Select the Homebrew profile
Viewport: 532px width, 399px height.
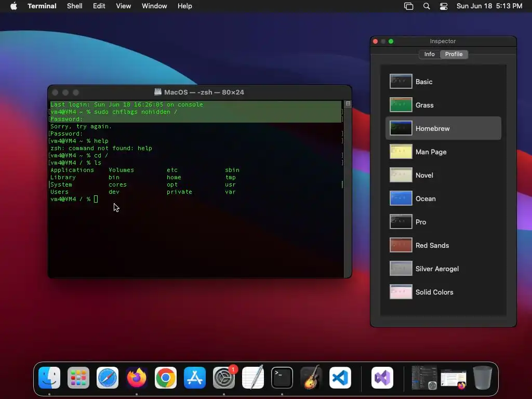tap(443, 128)
